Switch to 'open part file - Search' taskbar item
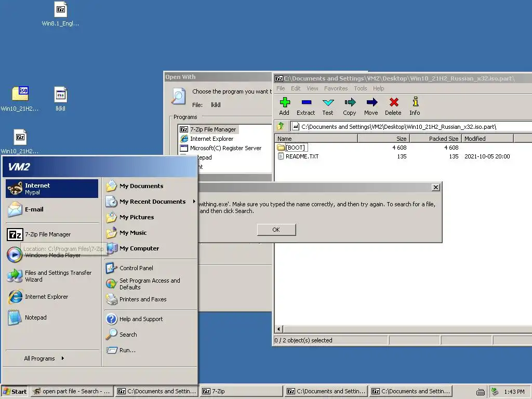The width and height of the screenshot is (532, 399). tap(72, 391)
